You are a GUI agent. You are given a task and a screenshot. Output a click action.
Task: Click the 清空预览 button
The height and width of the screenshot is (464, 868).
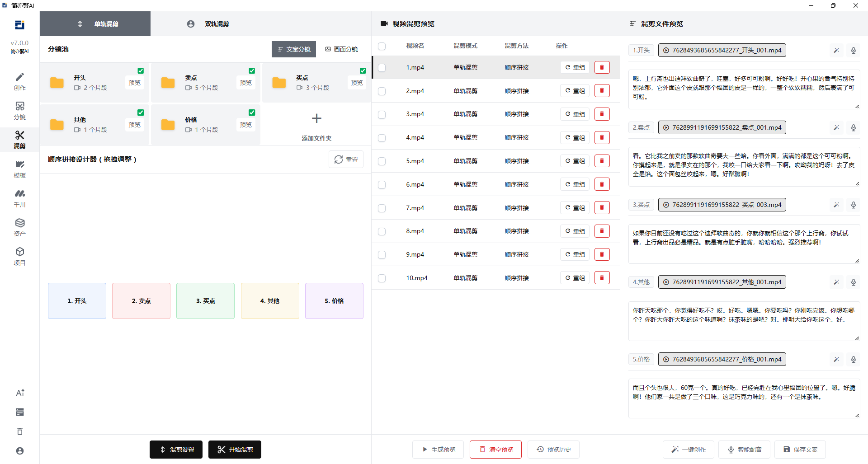coord(495,450)
